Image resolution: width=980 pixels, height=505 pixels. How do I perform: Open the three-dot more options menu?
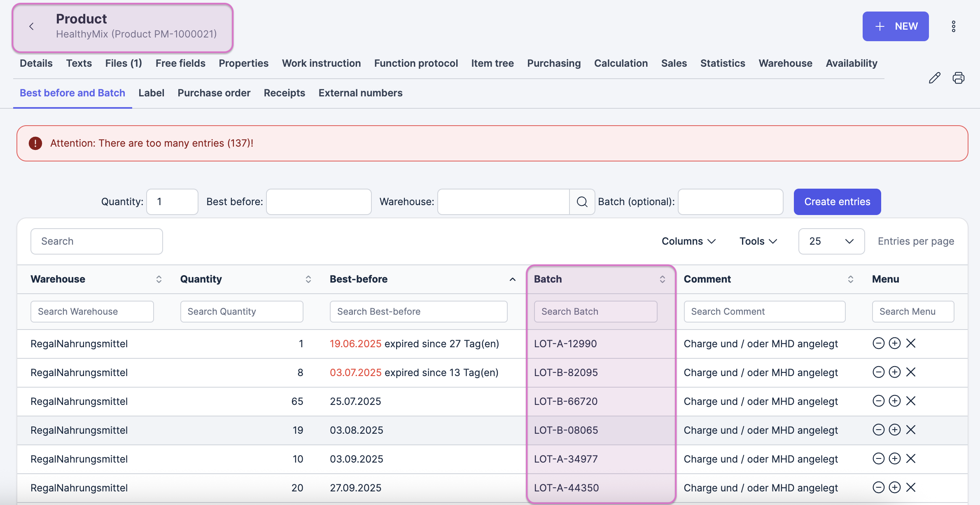953,26
